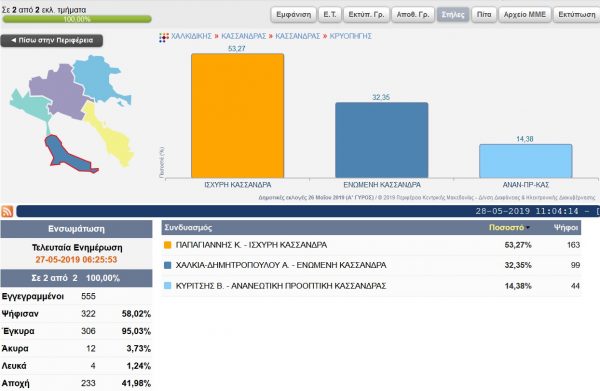Click the Εμφάνιση button
Viewport: 600px width, 391px height.
point(293,15)
